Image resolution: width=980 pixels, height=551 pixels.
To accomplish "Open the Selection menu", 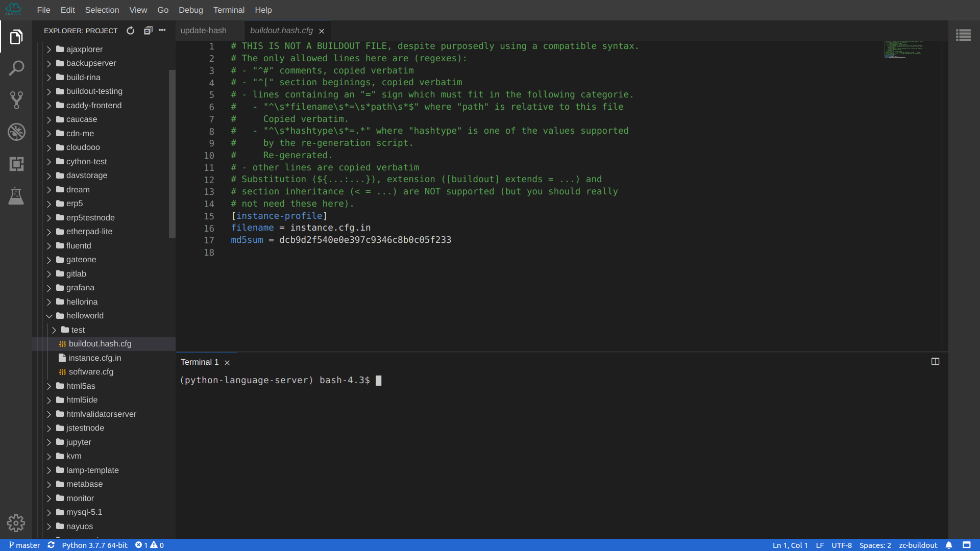I will click(x=102, y=10).
